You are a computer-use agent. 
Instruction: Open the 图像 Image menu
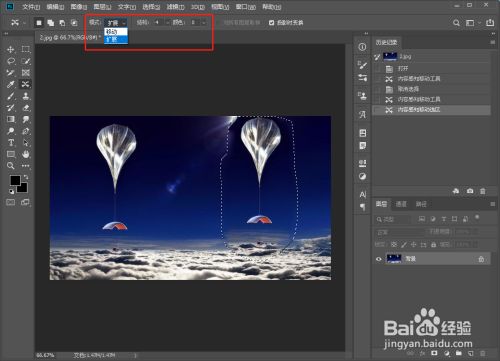[79, 7]
